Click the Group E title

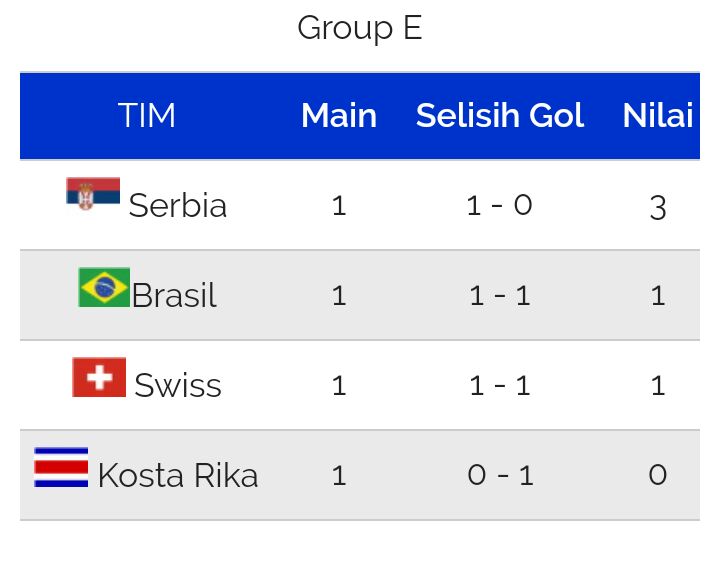coord(360,28)
